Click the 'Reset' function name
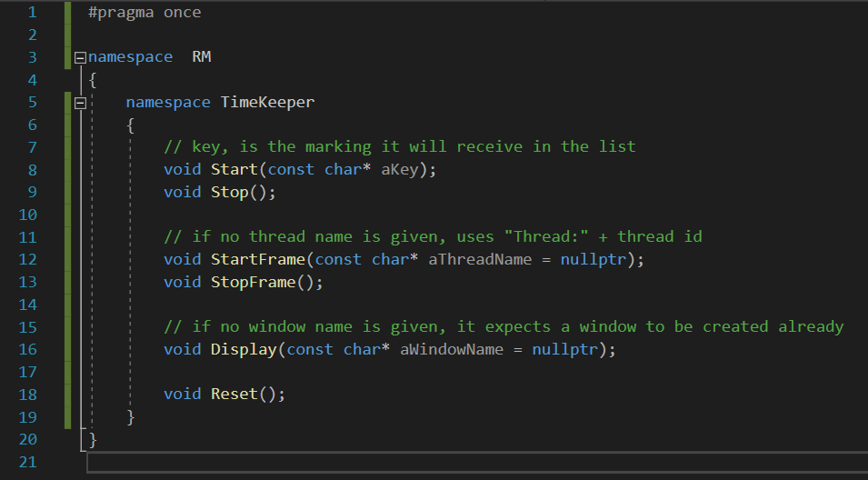 234,395
